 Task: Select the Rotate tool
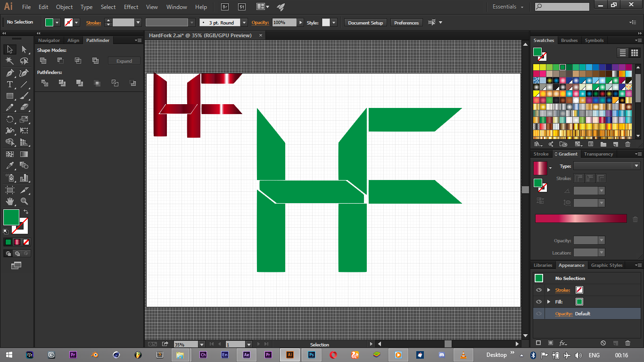[9, 119]
